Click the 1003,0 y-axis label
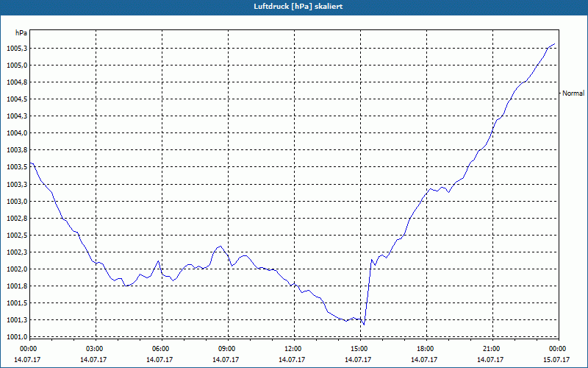 (x=17, y=201)
